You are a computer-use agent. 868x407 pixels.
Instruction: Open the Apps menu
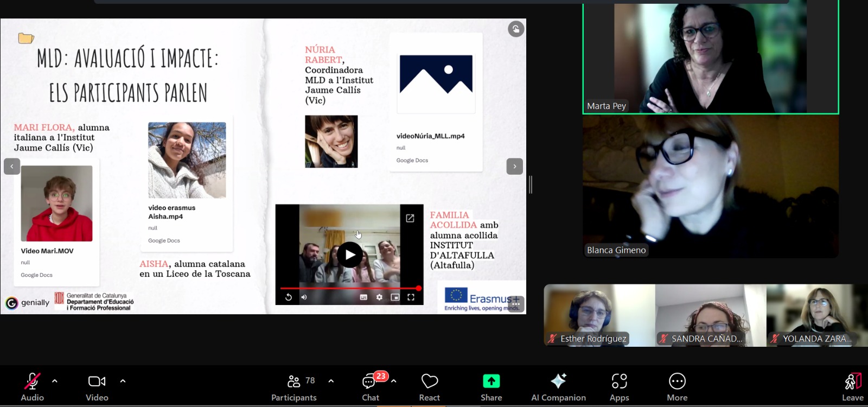coord(619,387)
